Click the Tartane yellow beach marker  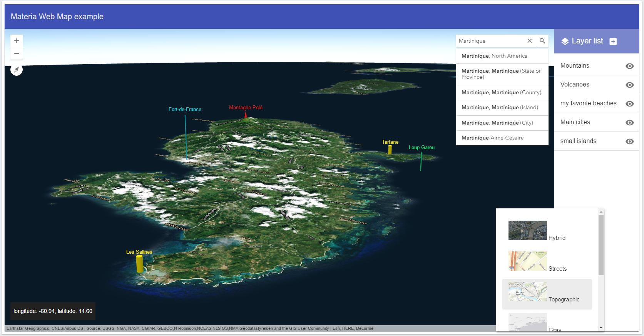tap(390, 150)
